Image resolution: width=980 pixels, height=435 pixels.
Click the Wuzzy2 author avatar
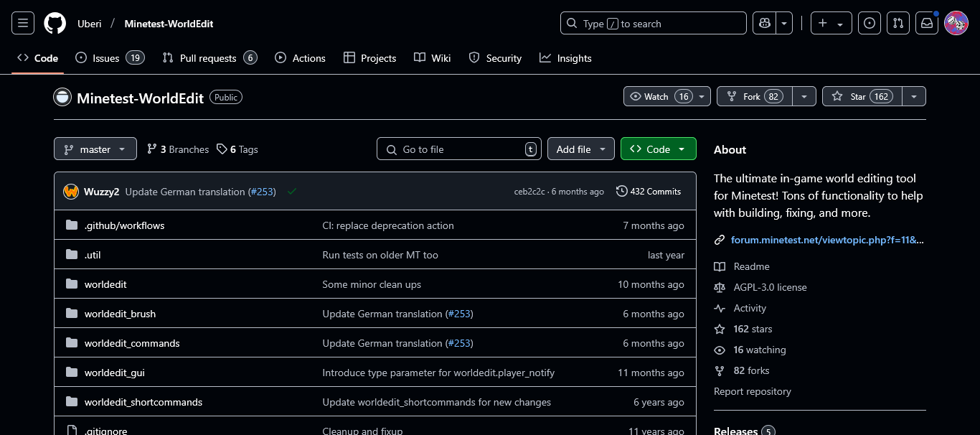tap(71, 192)
